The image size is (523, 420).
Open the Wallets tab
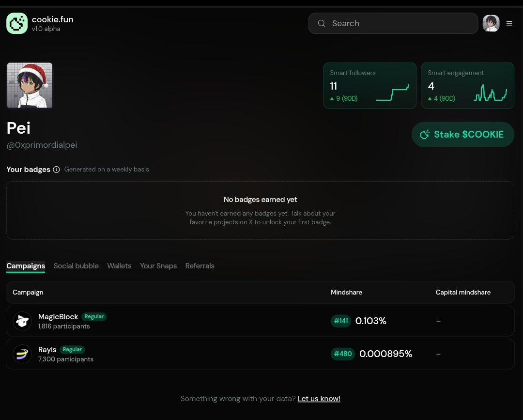(x=119, y=266)
